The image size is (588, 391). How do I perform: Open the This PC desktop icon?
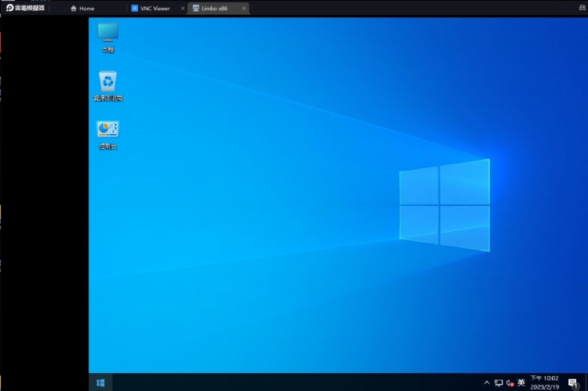[x=108, y=38]
